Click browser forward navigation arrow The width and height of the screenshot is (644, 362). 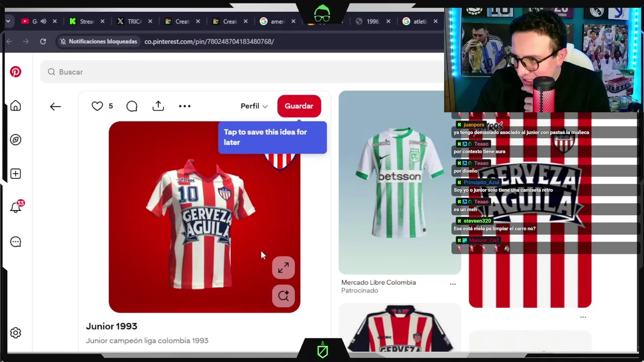coord(26,41)
